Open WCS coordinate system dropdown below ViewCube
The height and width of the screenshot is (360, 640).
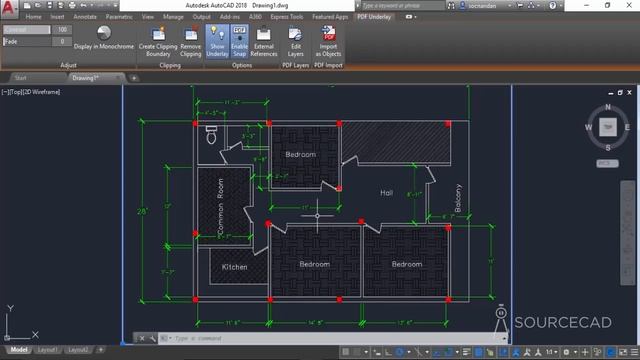608,163
